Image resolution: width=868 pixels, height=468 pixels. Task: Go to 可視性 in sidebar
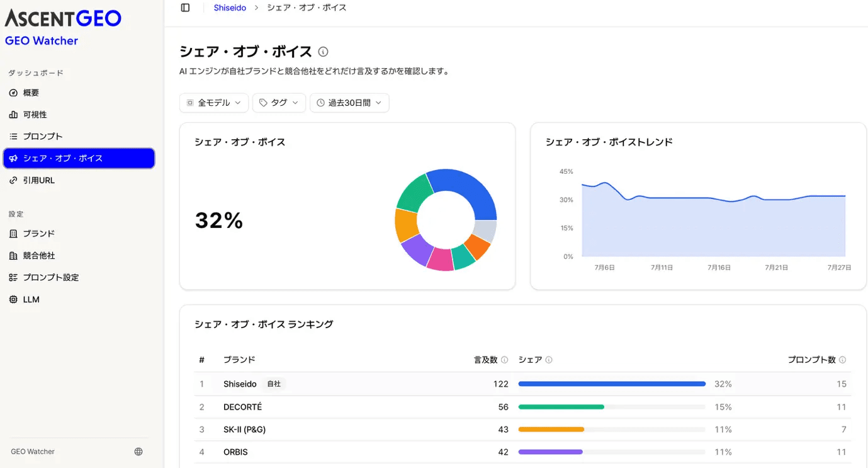coord(79,115)
